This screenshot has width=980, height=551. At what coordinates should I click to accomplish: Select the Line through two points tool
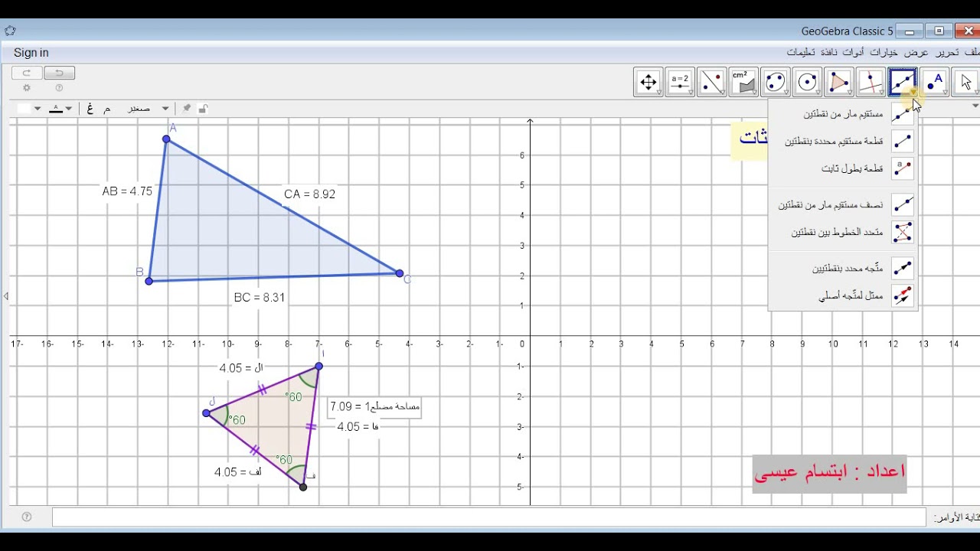coord(903,82)
